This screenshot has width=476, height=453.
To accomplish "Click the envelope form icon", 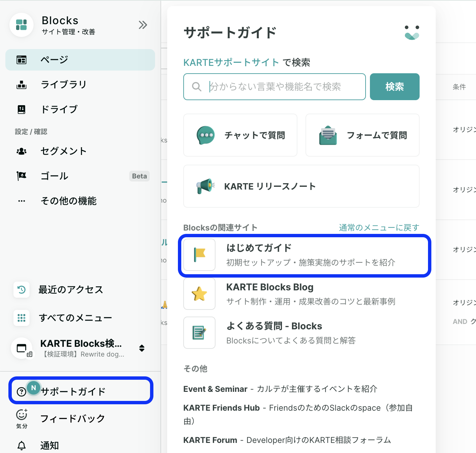I will coord(328,135).
